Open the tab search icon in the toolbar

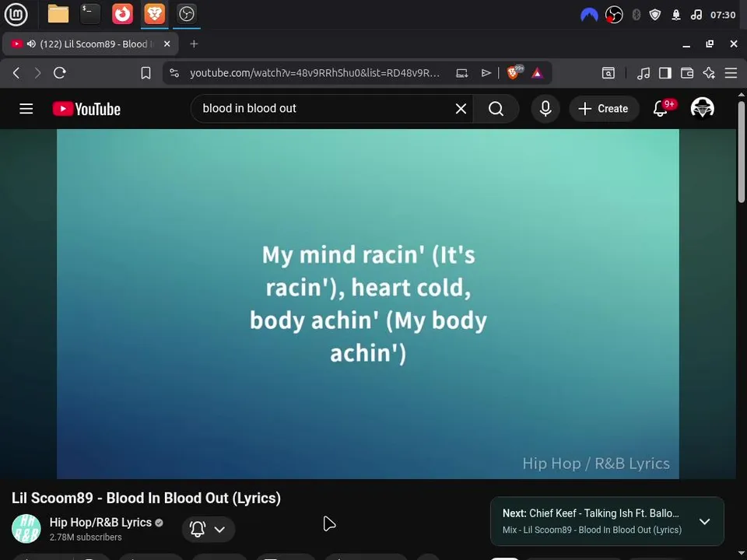click(x=608, y=73)
